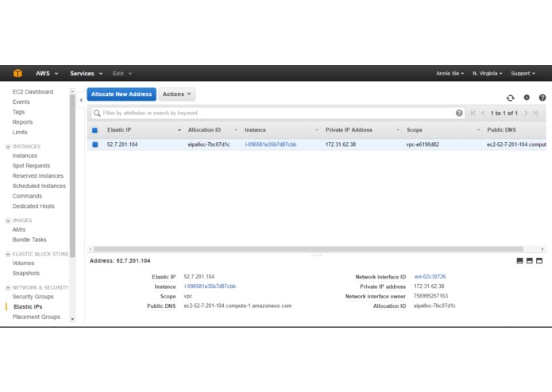The image size is (552, 392).
Task: Collapse the ELASTIC BLOCK STORE section
Action: (x=8, y=254)
